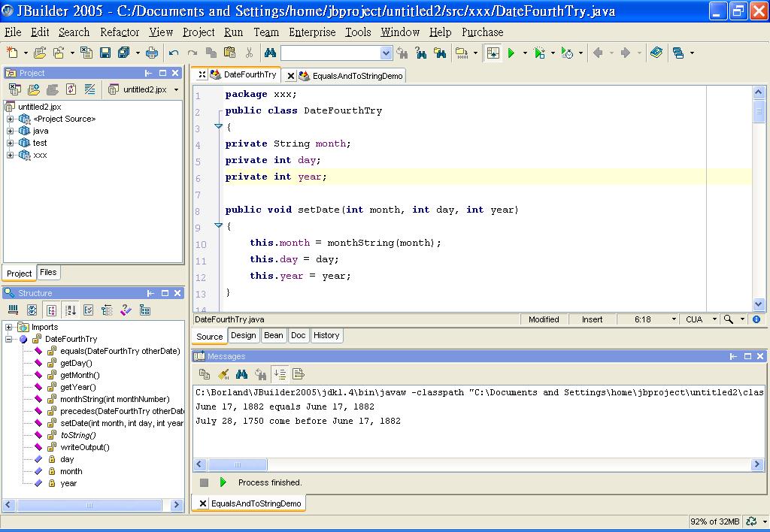Click the Copy icon in Messages toolbar
This screenshot has width=770, height=532.
(205, 374)
